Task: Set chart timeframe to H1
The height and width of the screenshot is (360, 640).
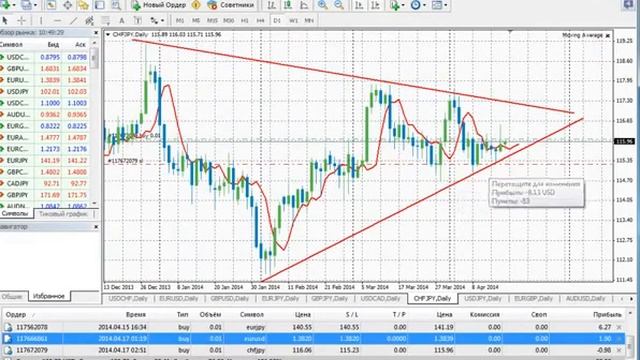Action: point(244,20)
